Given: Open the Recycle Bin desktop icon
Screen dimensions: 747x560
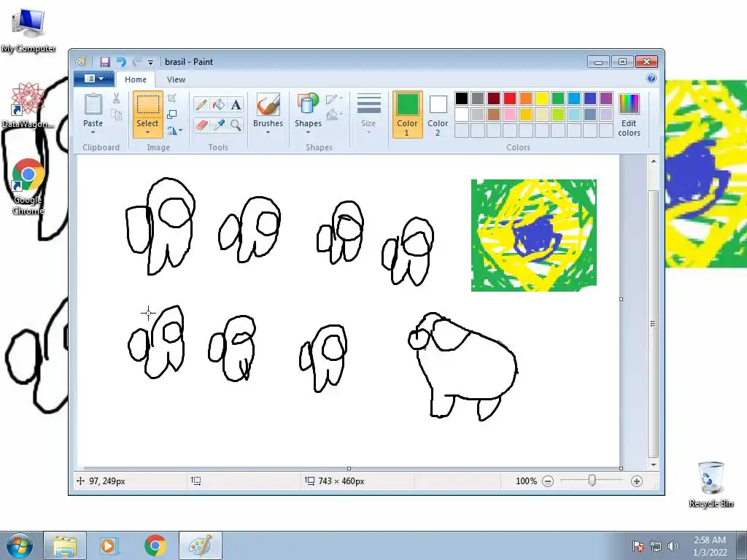Looking at the screenshot, I should pos(711,484).
